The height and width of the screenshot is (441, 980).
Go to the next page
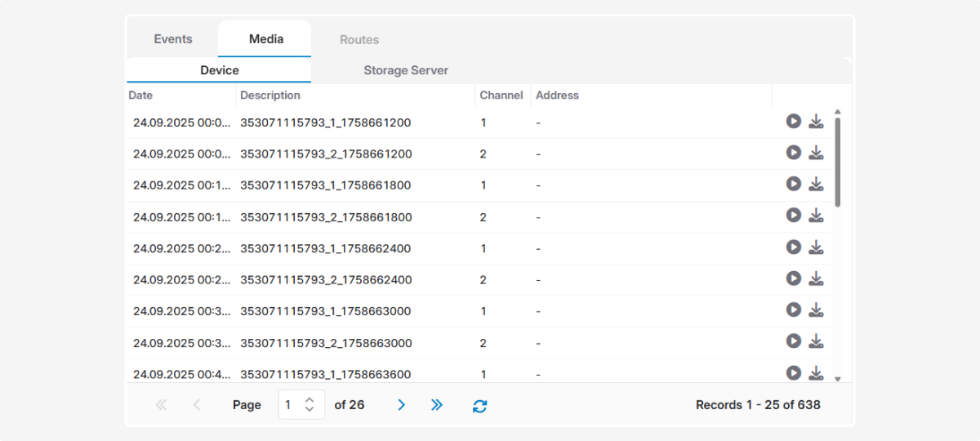[401, 405]
